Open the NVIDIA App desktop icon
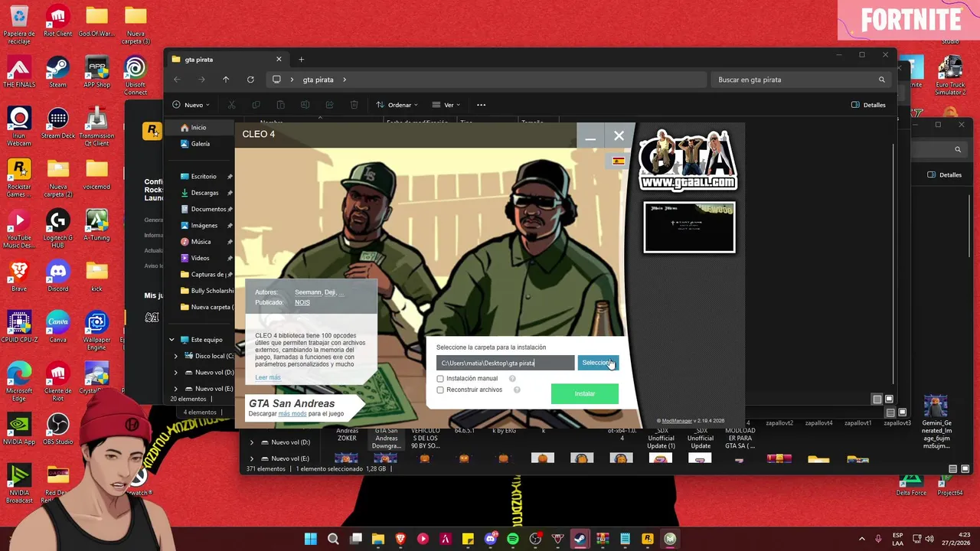 click(x=18, y=429)
